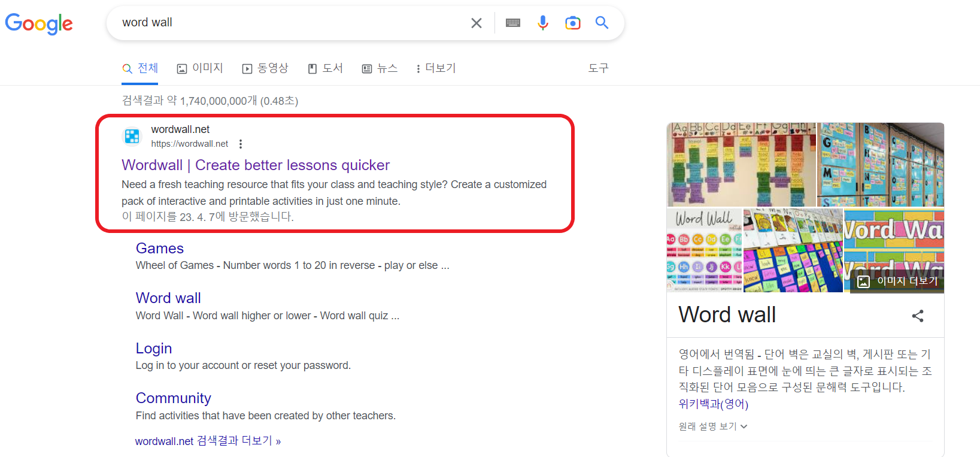Open the Login sitelink

154,349
